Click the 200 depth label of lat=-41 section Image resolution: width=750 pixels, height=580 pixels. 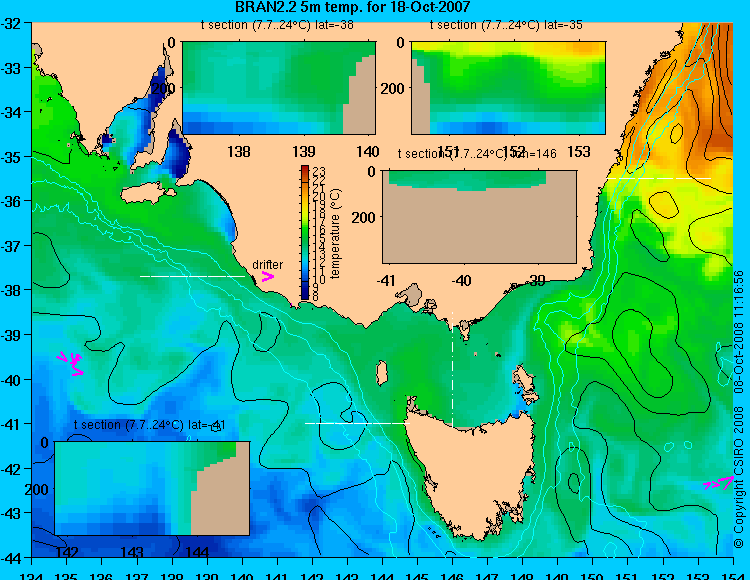36,490
